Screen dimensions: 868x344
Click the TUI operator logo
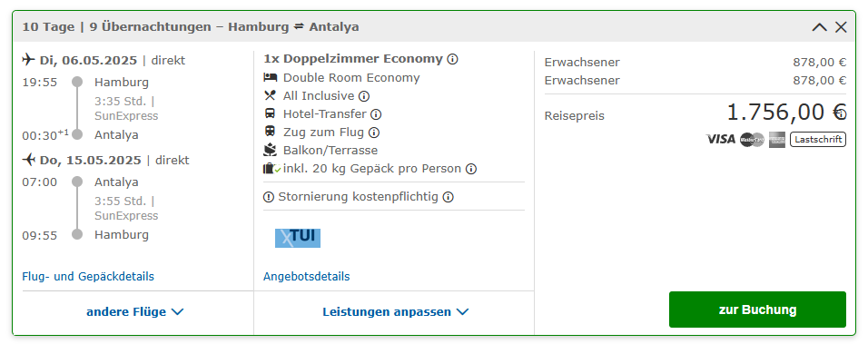tap(298, 238)
